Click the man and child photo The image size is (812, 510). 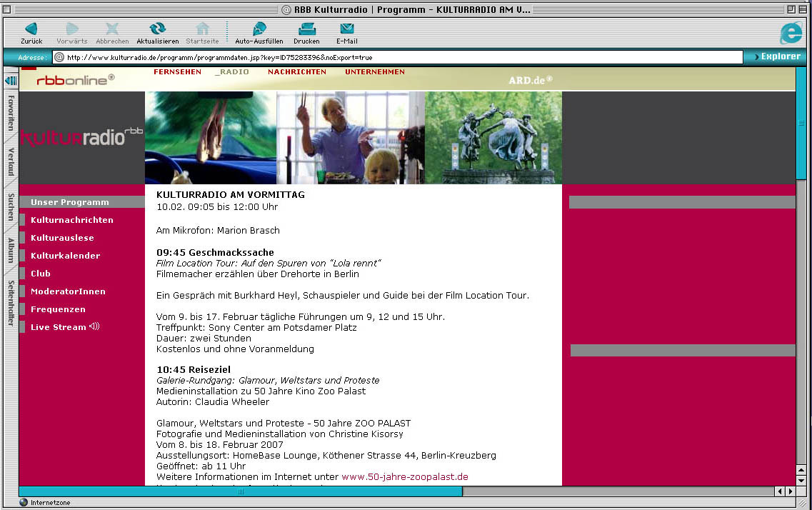351,138
